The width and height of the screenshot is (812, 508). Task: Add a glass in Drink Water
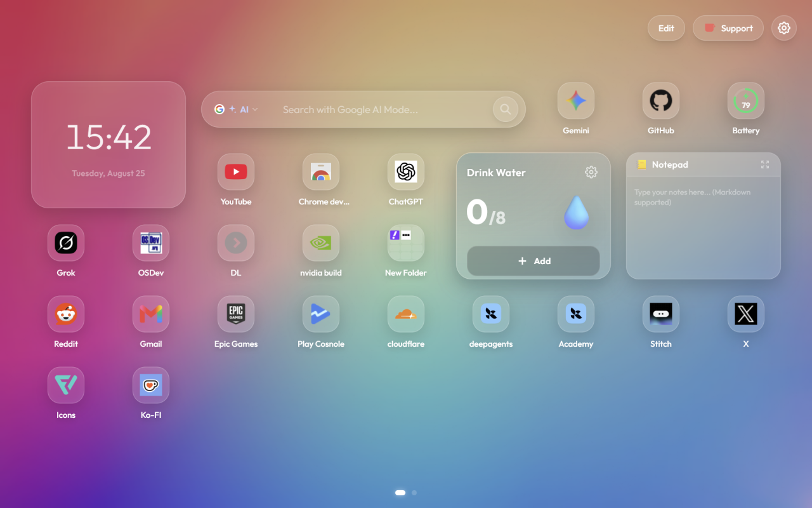(x=534, y=261)
